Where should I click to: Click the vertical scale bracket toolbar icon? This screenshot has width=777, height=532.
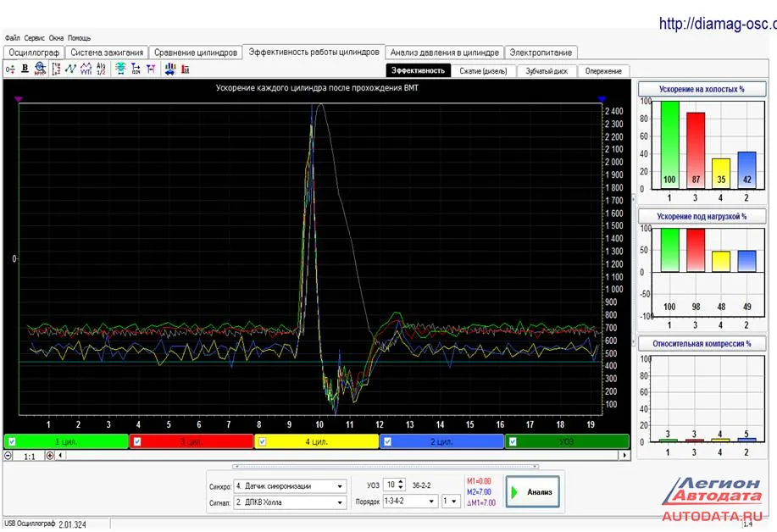[56, 69]
